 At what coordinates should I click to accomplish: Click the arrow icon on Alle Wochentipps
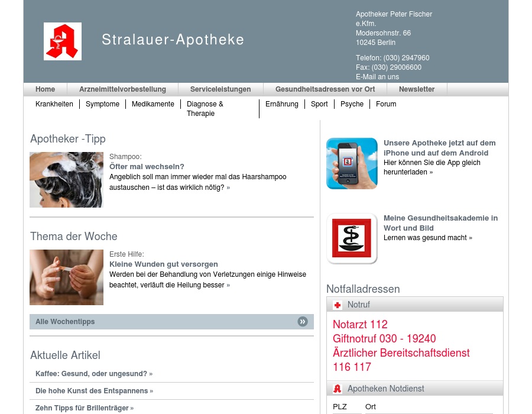(x=303, y=322)
